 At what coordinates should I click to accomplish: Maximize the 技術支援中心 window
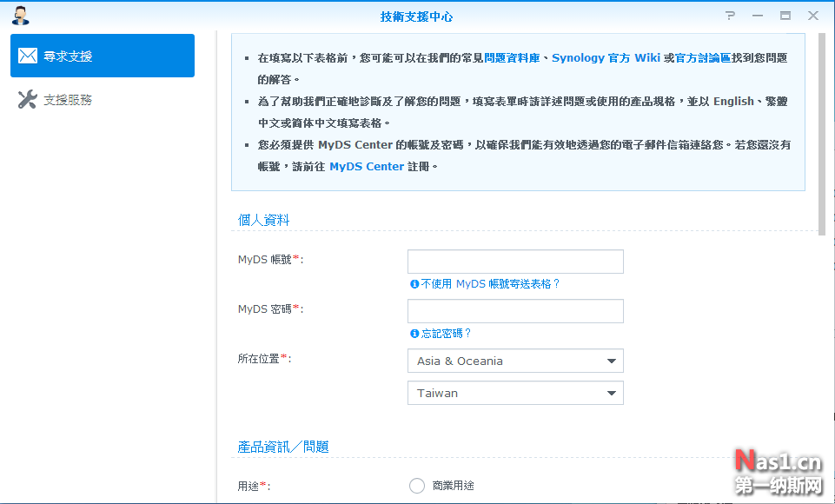point(785,16)
